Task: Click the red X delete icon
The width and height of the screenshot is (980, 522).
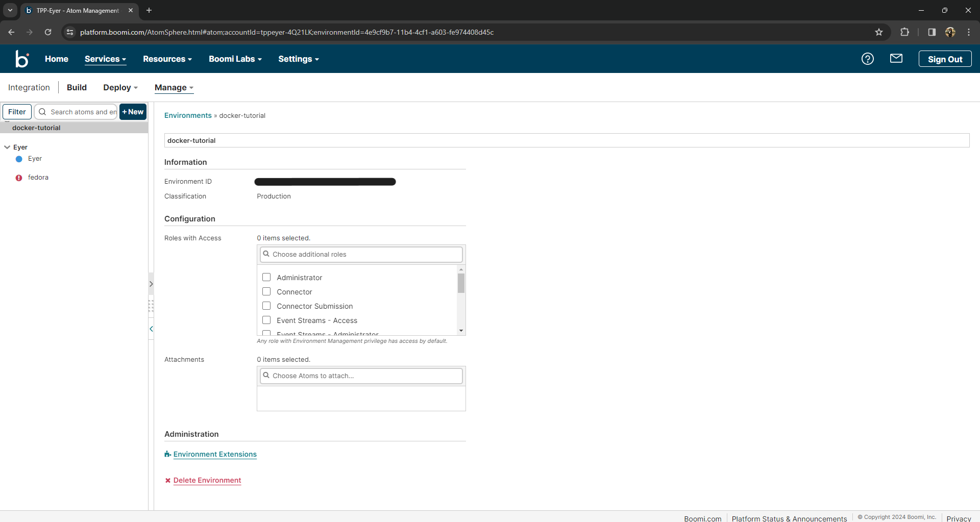Action: pyautogui.click(x=167, y=480)
